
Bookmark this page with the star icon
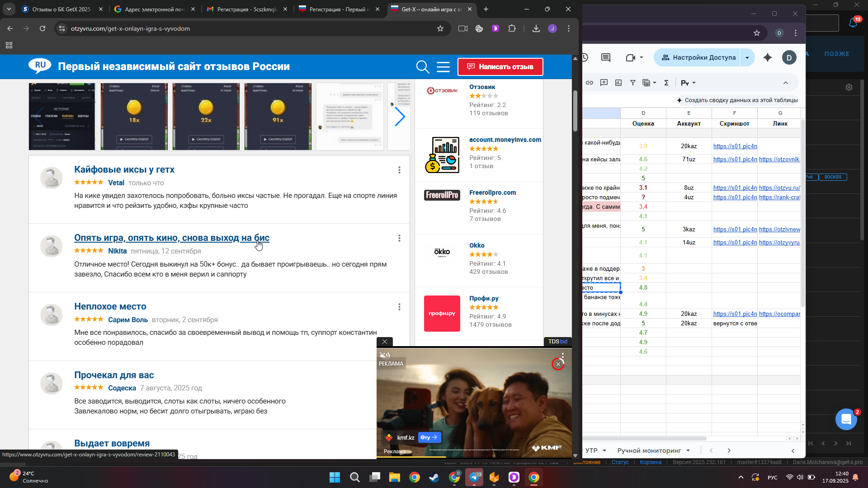click(x=440, y=28)
